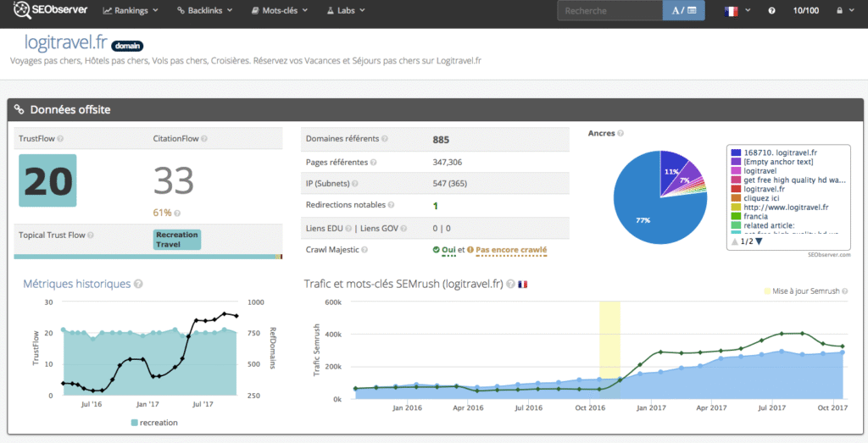Click help icon next to Métriques historiques

tap(138, 285)
